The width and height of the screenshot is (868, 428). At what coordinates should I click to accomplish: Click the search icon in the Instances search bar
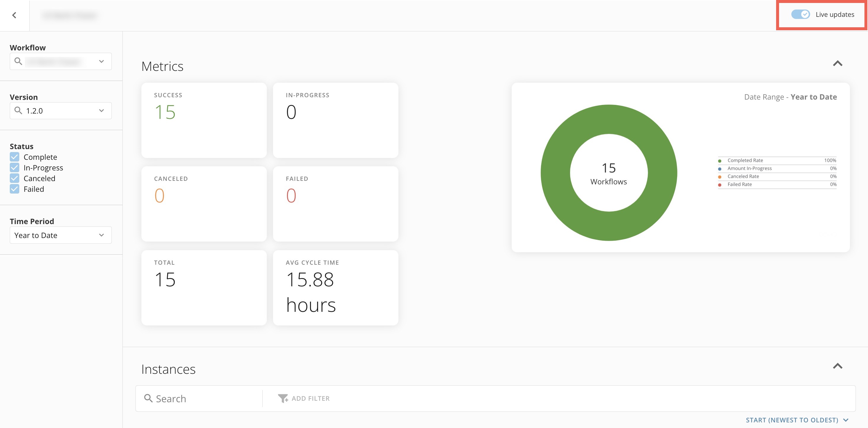[x=148, y=398]
